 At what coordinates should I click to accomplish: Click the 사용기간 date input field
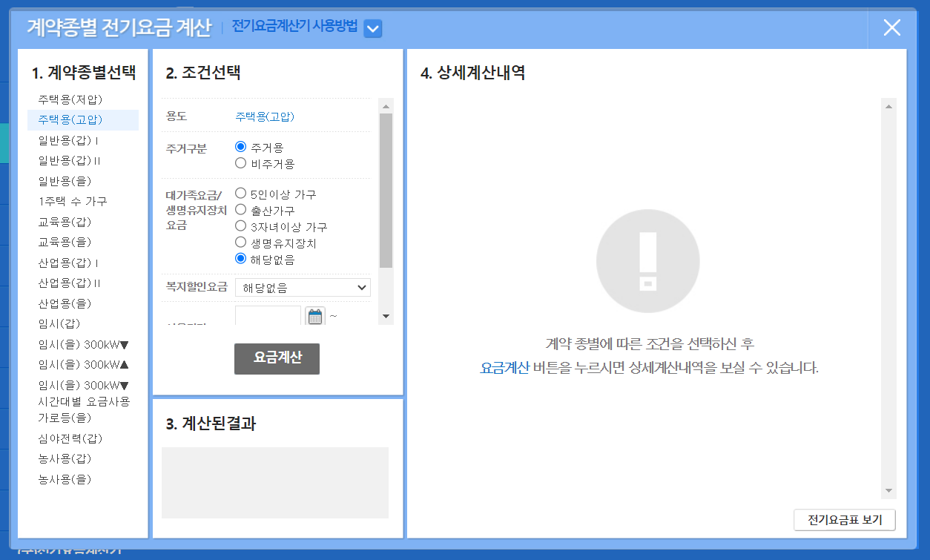[267, 315]
